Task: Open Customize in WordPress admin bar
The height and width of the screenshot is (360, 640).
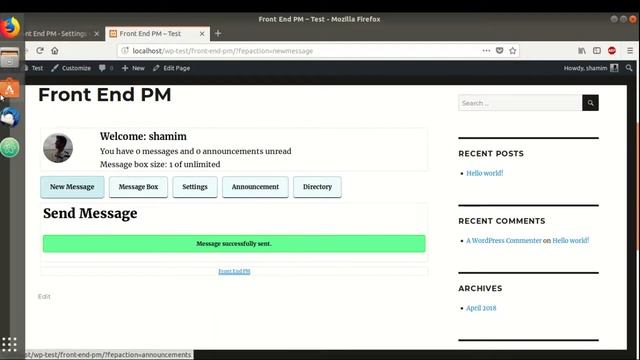Action: click(x=71, y=68)
